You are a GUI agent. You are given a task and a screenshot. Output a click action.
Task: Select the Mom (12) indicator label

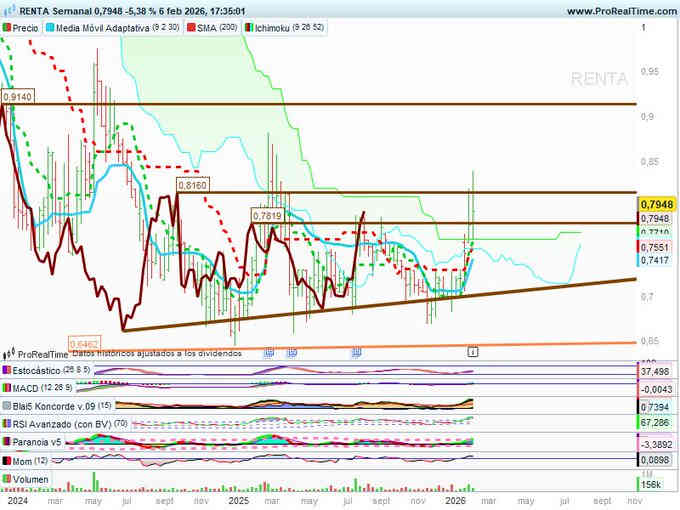pos(30,460)
